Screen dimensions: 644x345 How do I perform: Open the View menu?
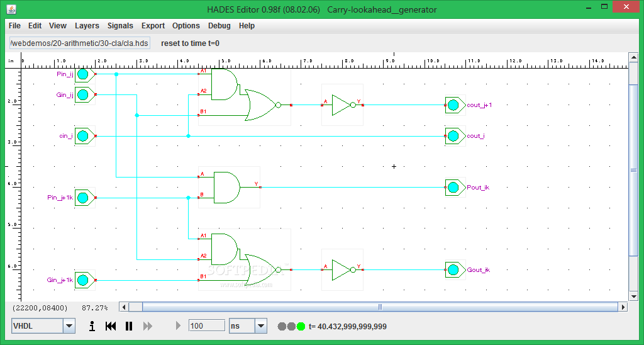[58, 25]
